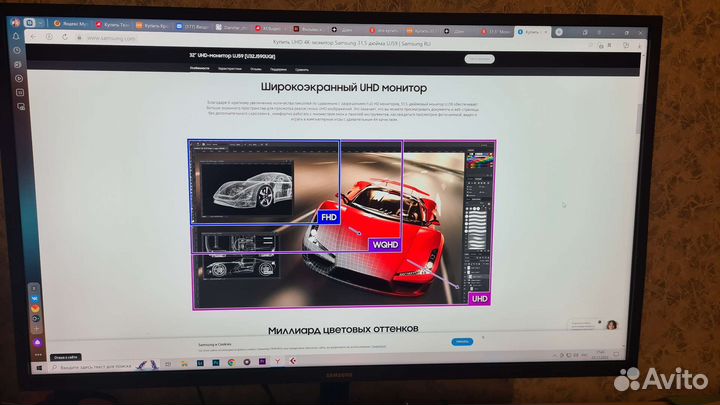Expand the tab group dropdown arrow
720x405 pixels.
coord(40,22)
